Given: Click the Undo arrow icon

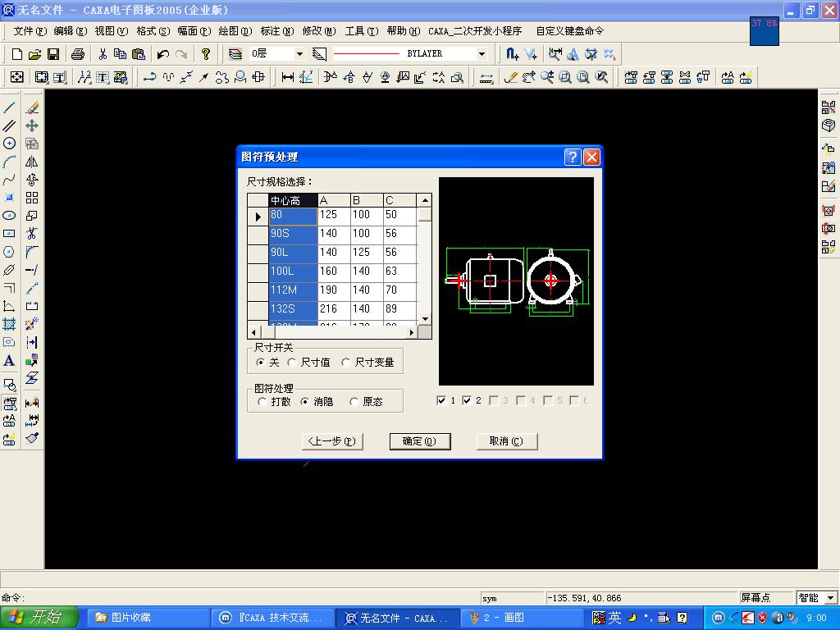Looking at the screenshot, I should [x=163, y=53].
